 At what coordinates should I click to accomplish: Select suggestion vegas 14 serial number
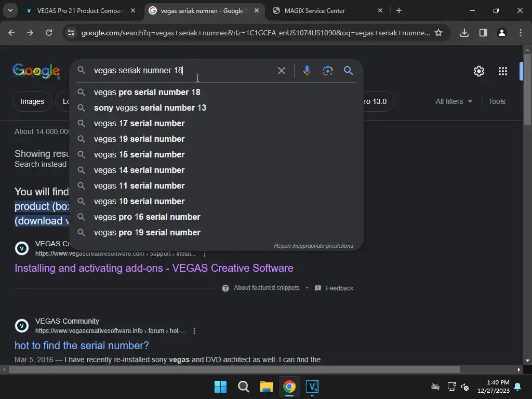pyautogui.click(x=216, y=170)
